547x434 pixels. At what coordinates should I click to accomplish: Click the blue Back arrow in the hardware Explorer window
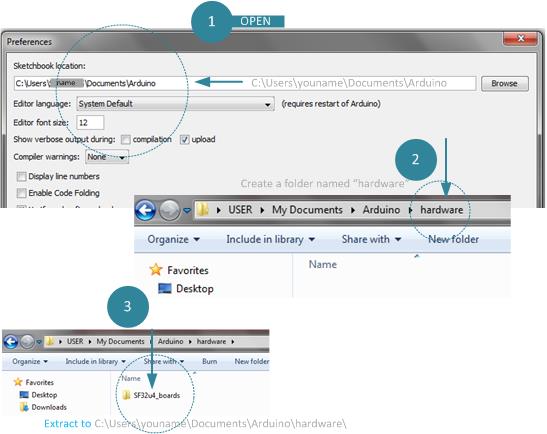(x=145, y=210)
